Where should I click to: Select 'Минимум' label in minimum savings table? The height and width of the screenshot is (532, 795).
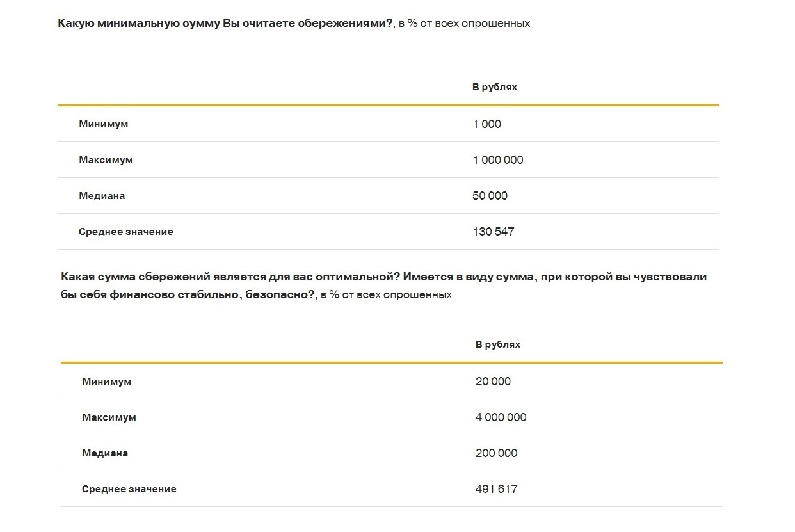coord(104,124)
